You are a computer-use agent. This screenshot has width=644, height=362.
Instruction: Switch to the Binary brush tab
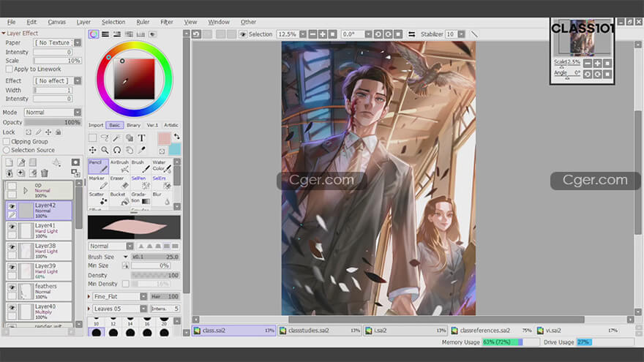[133, 125]
